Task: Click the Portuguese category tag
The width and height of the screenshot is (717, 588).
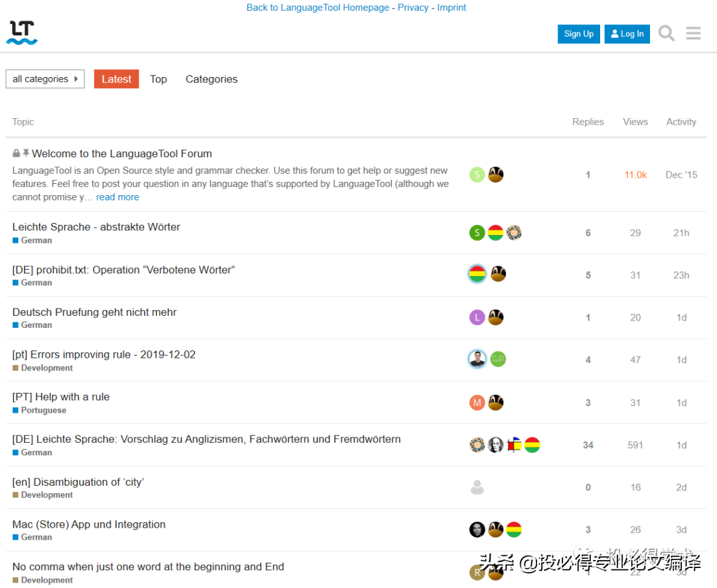Action: click(x=39, y=410)
